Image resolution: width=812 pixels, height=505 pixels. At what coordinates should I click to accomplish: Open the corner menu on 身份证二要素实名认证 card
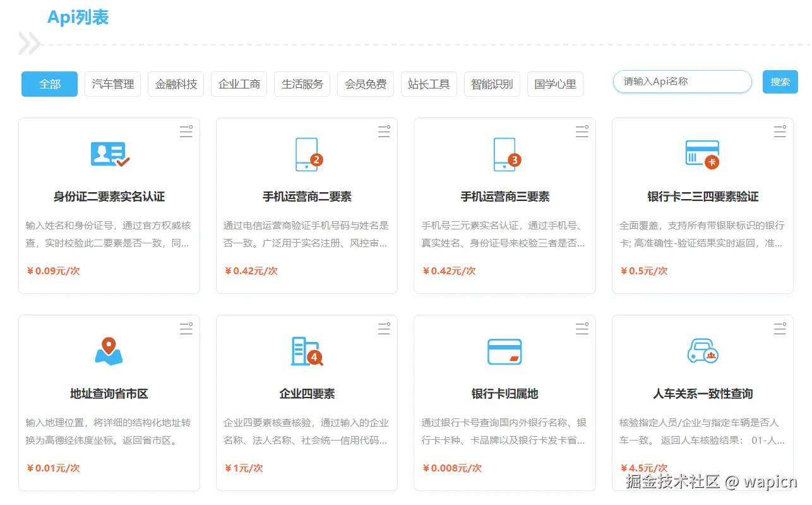(186, 131)
